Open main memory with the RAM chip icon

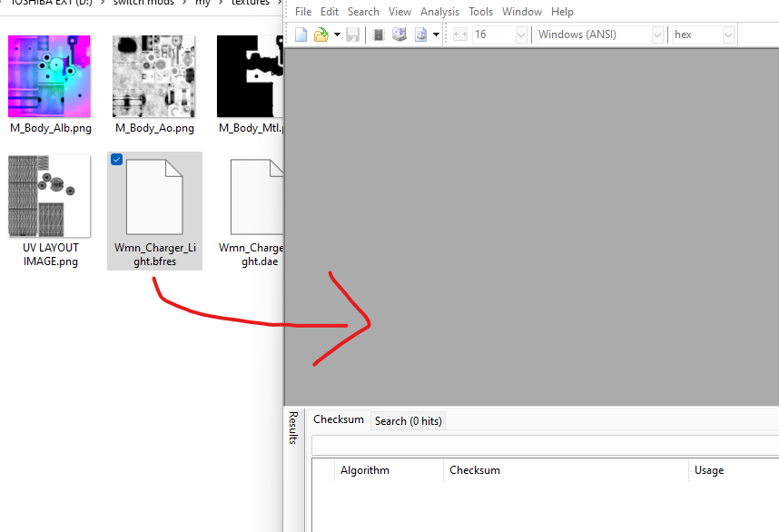[x=378, y=34]
